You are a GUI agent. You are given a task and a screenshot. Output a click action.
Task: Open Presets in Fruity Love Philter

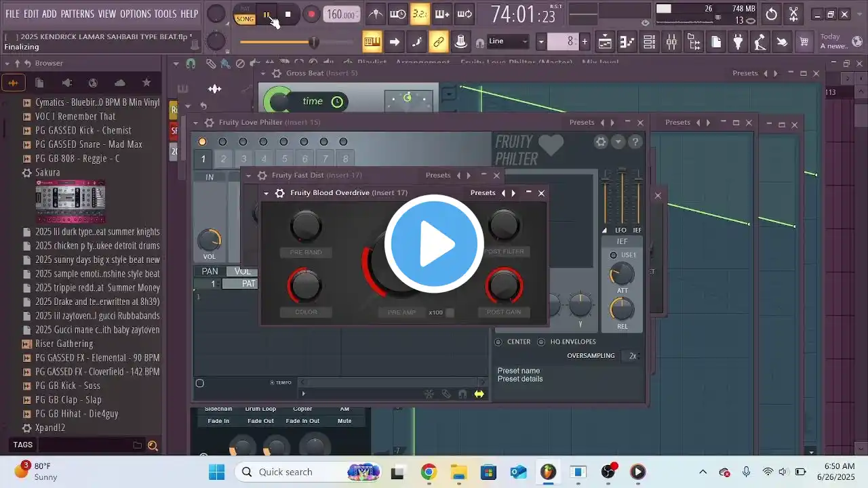(582, 123)
